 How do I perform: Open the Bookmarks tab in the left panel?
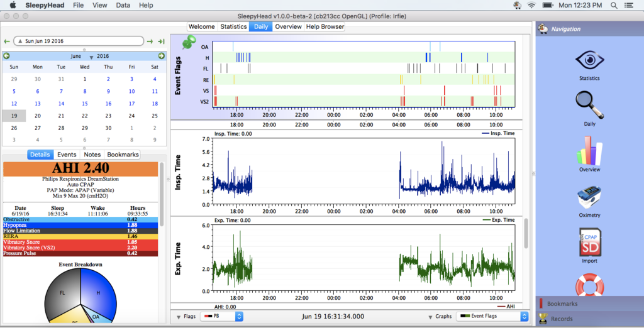123,155
